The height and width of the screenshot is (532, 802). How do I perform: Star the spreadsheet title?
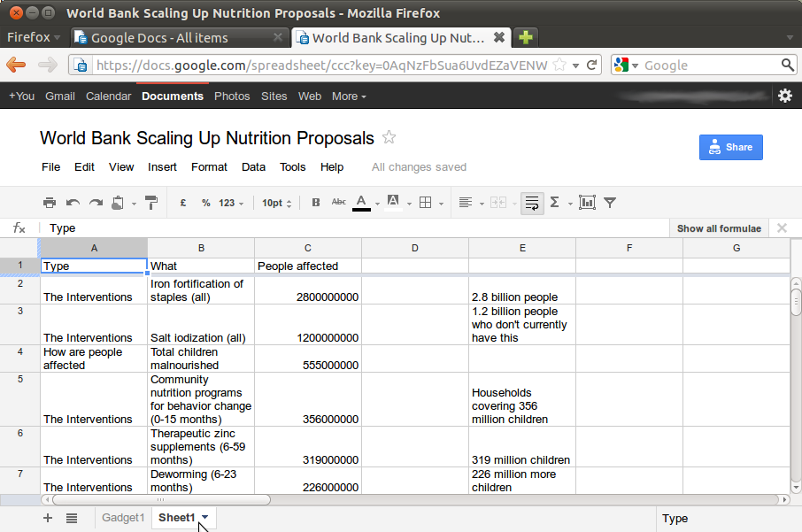[389, 137]
